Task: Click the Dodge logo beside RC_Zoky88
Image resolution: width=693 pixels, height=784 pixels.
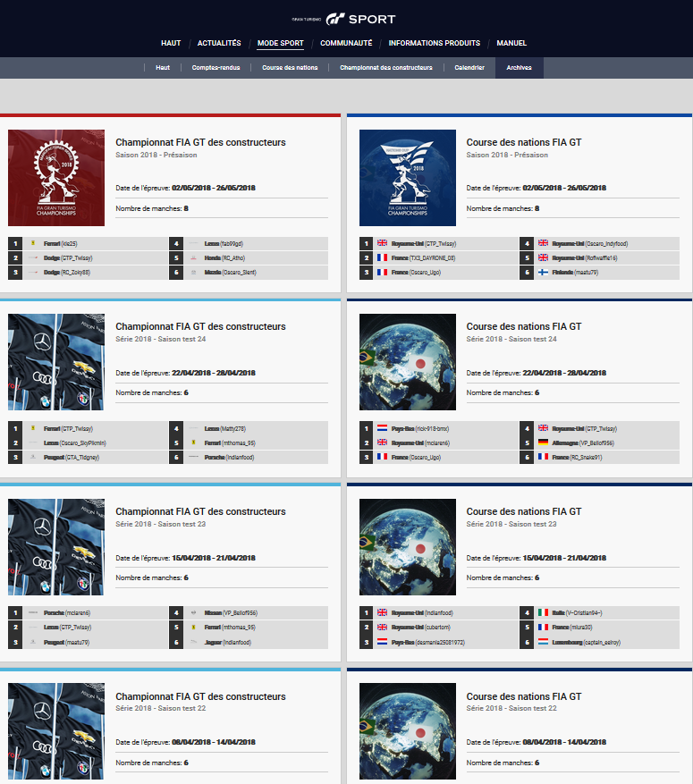Action: point(33,273)
